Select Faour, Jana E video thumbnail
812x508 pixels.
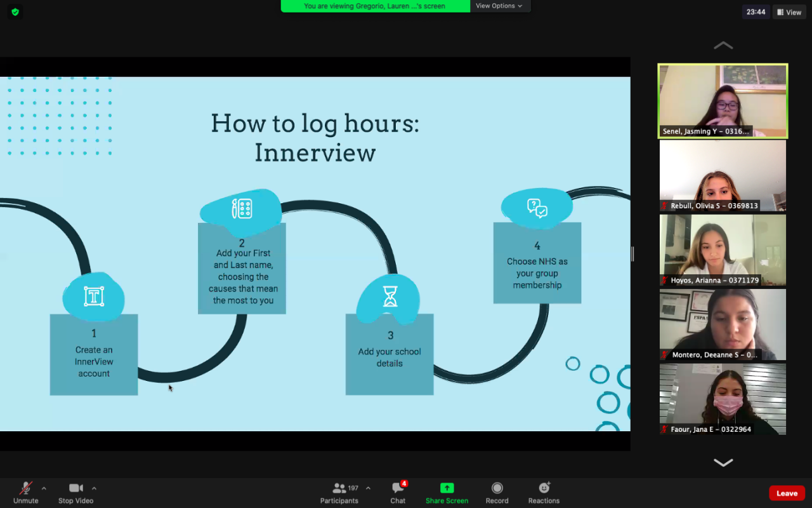(723, 399)
